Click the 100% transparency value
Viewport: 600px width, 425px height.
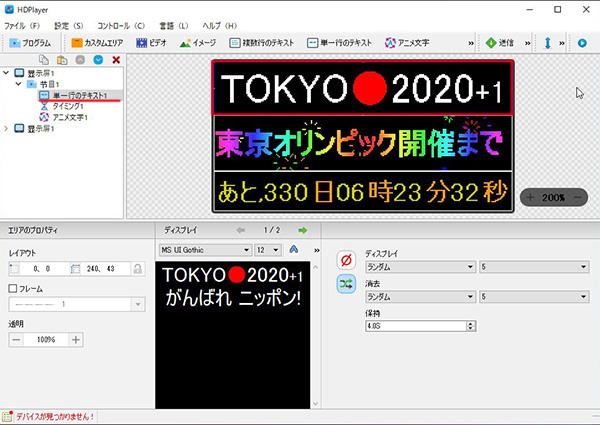[46, 339]
